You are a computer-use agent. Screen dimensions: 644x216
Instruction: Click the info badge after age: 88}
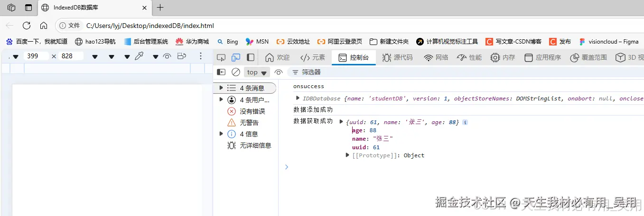[x=465, y=122]
